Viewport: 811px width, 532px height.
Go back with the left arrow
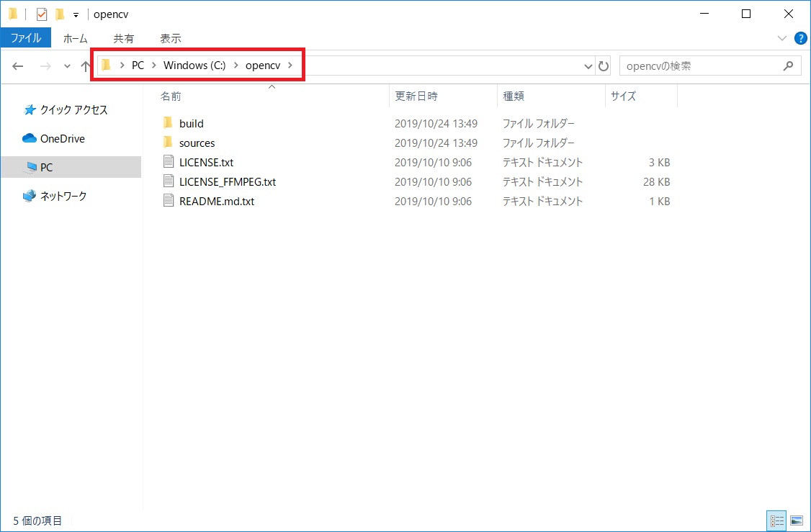coord(17,66)
